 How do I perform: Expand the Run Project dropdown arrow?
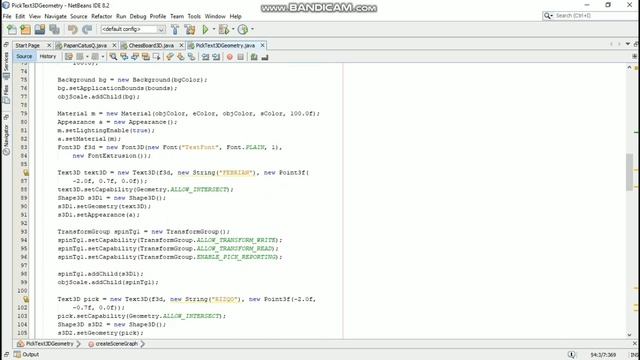pyautogui.click(x=214, y=29)
